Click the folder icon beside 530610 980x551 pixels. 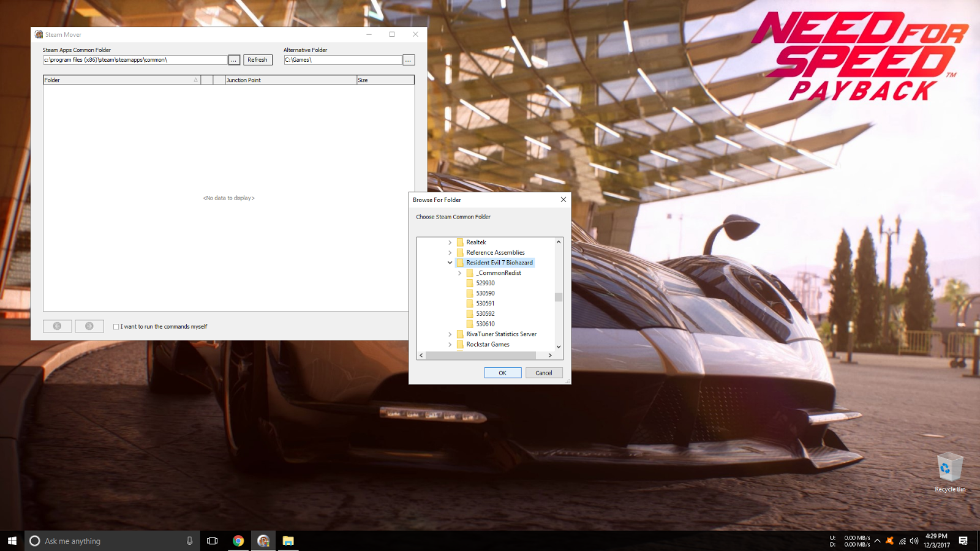coord(470,324)
